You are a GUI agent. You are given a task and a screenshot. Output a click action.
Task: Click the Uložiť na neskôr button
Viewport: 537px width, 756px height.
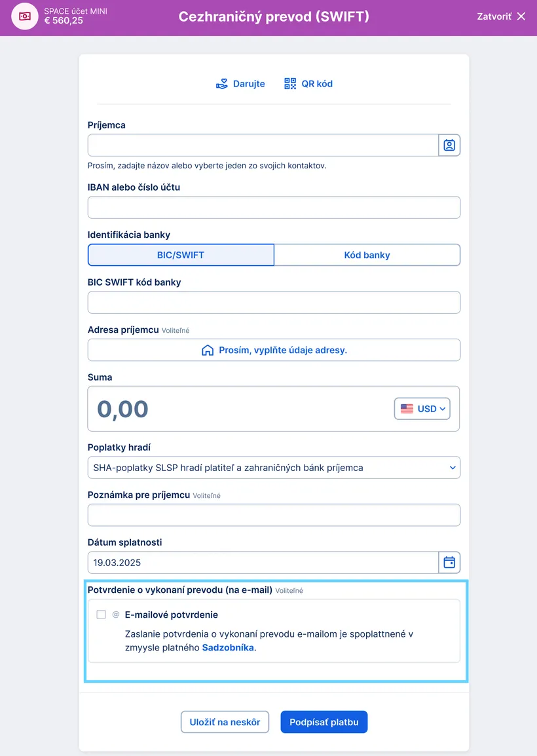point(225,722)
